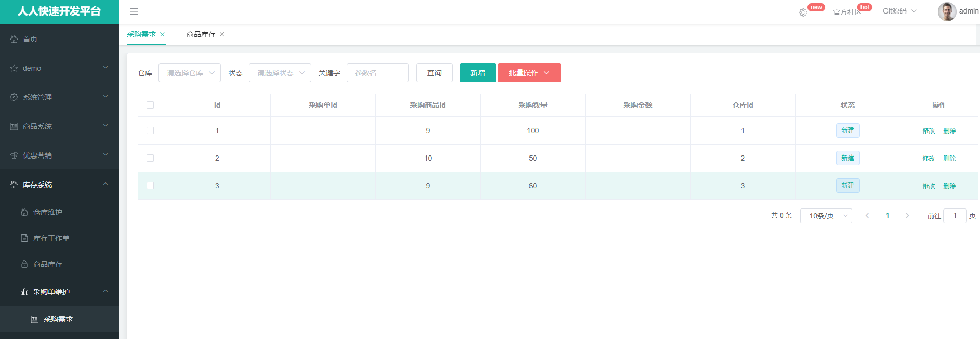Click 修改 link for row with id 2
This screenshot has width=980, height=339.
coord(929,159)
